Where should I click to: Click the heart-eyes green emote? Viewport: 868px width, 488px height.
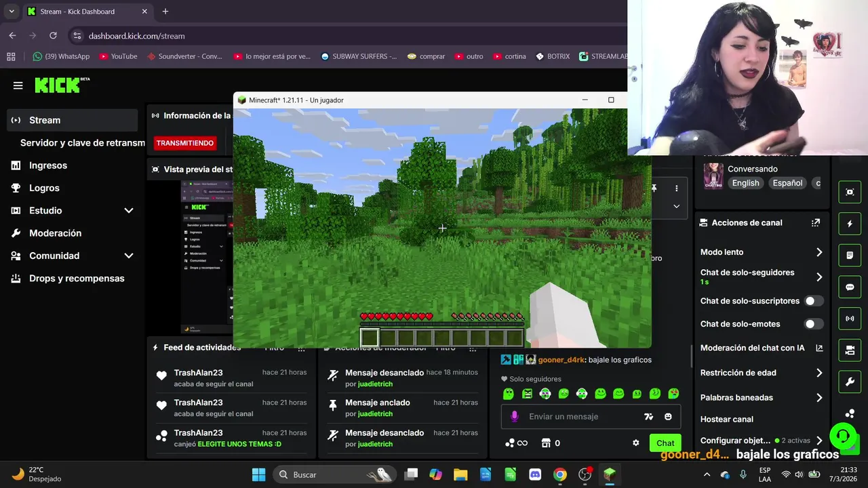[673, 394]
